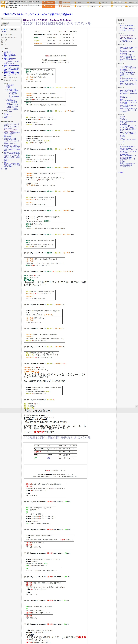The width and height of the screenshot is (138, 644).
Task: Open カオスバトルロイヤル in the left menu
Action: [x=10, y=64]
